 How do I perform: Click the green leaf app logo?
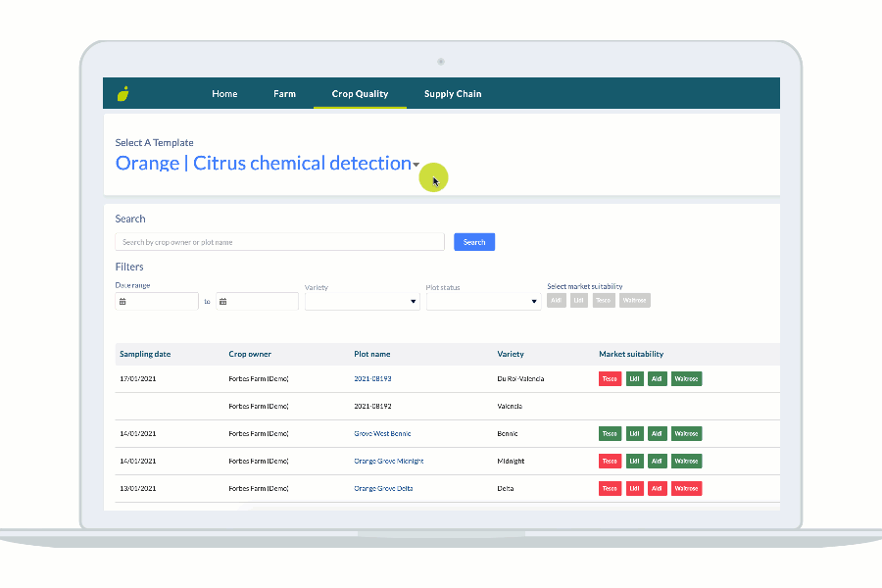point(123,93)
